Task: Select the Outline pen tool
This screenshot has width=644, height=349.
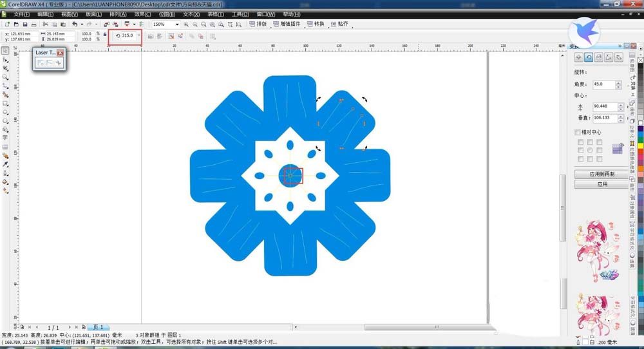Action: click(5, 173)
